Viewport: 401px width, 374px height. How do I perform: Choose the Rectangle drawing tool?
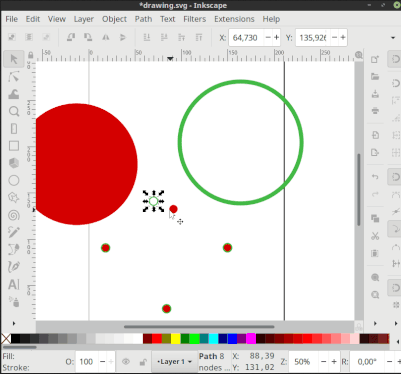tap(14, 146)
